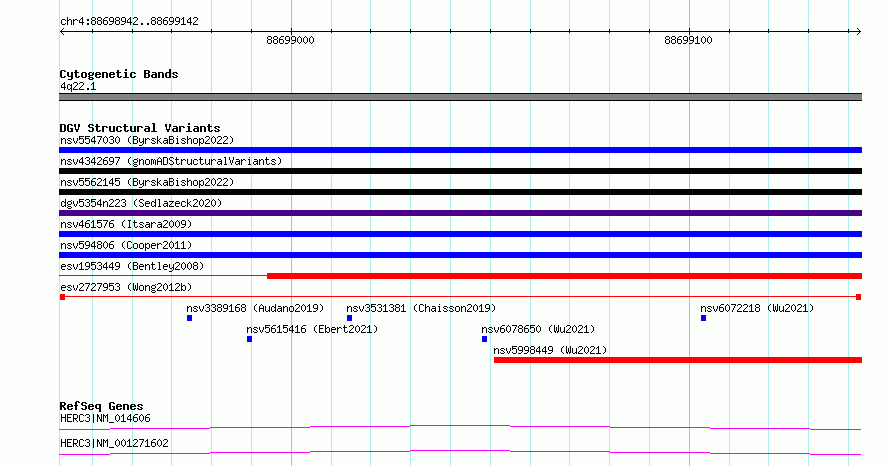Click the chr4:88698942..88699142 coordinate label
The width and height of the screenshot is (890, 466).
(x=129, y=22)
